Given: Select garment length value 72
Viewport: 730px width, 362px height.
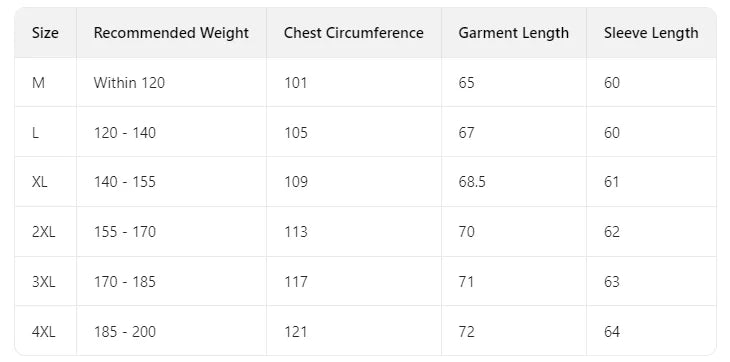Looking at the screenshot, I should tap(466, 332).
